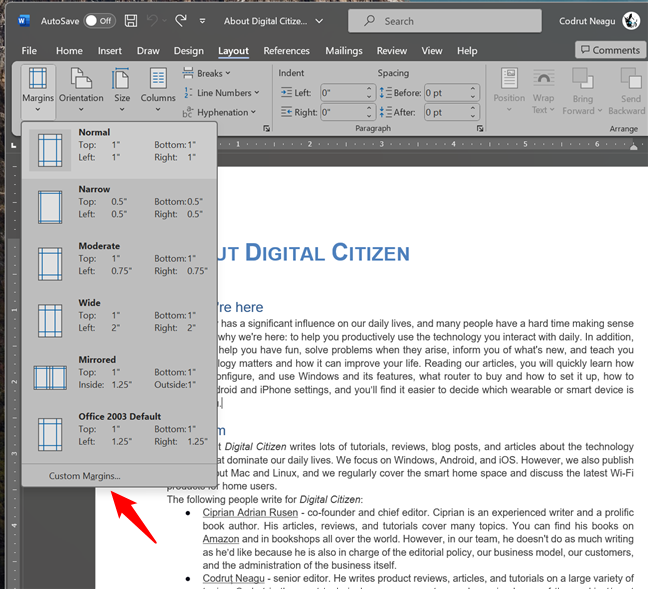Click the Bring Forward icon
Viewport: 648px width, 589px height.
point(582,78)
